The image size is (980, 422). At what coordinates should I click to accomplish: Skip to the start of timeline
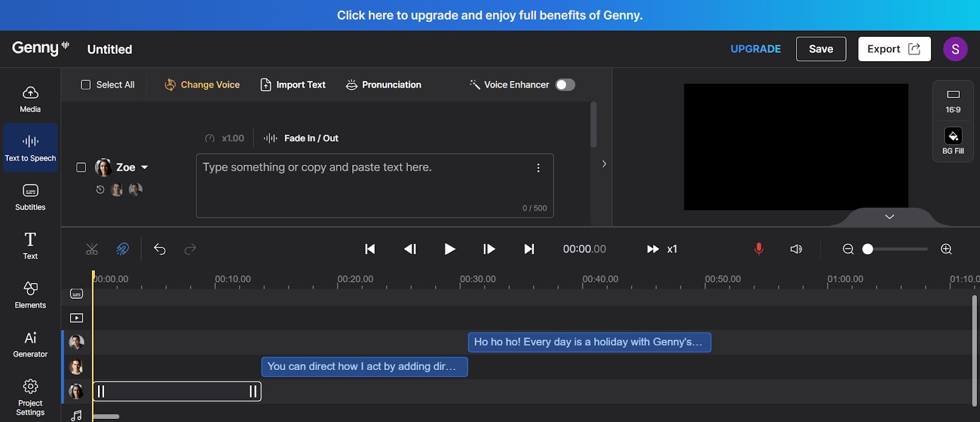[370, 249]
